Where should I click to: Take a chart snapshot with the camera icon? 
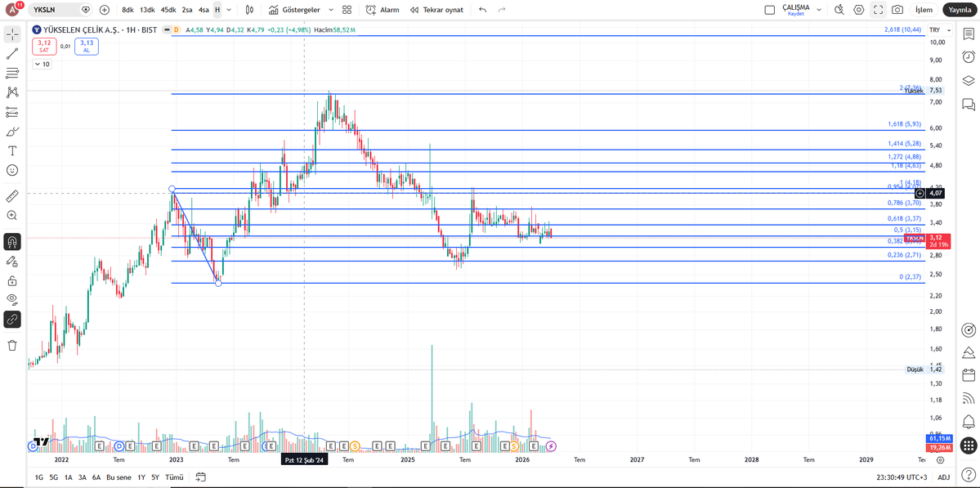tap(897, 10)
